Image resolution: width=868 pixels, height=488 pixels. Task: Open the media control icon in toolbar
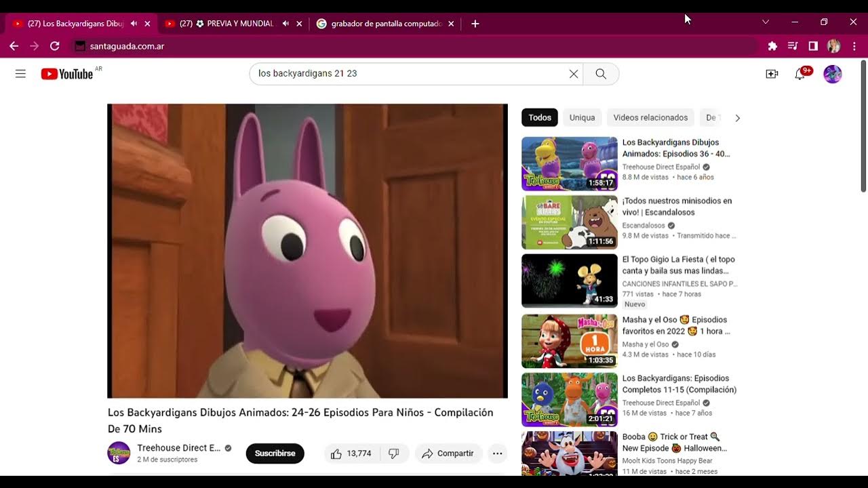[793, 46]
